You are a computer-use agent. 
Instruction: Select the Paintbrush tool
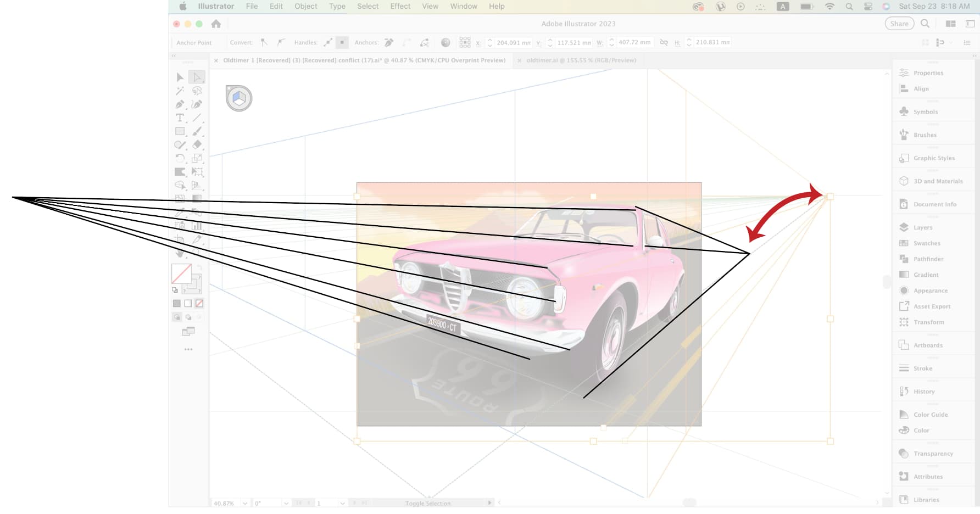pyautogui.click(x=197, y=131)
